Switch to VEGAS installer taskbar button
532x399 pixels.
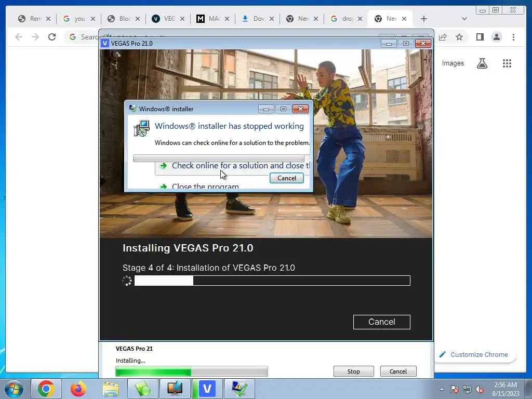pyautogui.click(x=207, y=389)
